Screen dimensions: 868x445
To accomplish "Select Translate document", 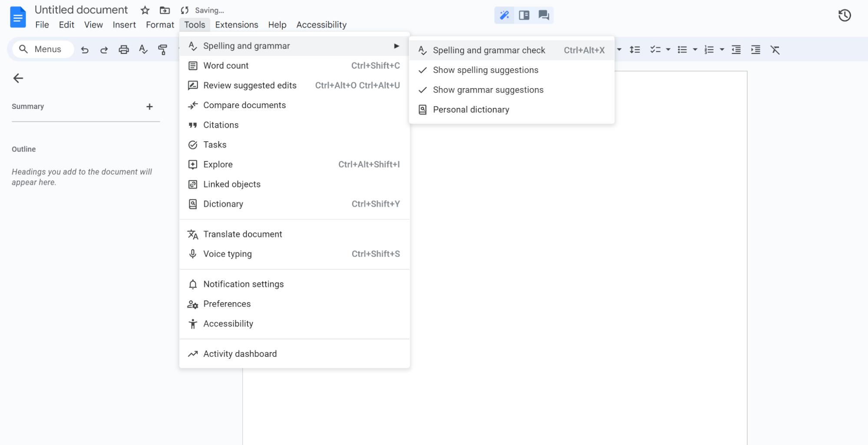I will tap(294, 234).
